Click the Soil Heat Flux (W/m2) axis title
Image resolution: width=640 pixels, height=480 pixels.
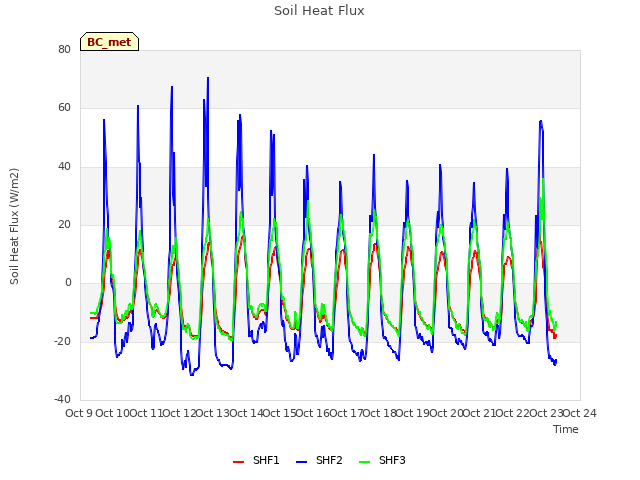(14, 226)
